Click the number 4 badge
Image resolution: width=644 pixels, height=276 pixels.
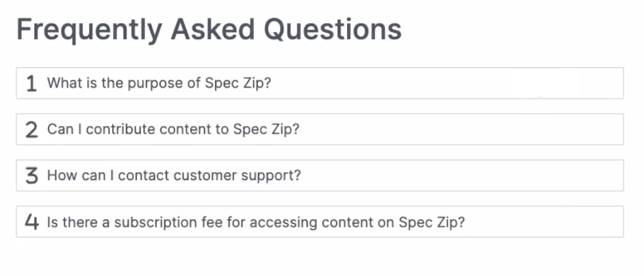[31, 222]
